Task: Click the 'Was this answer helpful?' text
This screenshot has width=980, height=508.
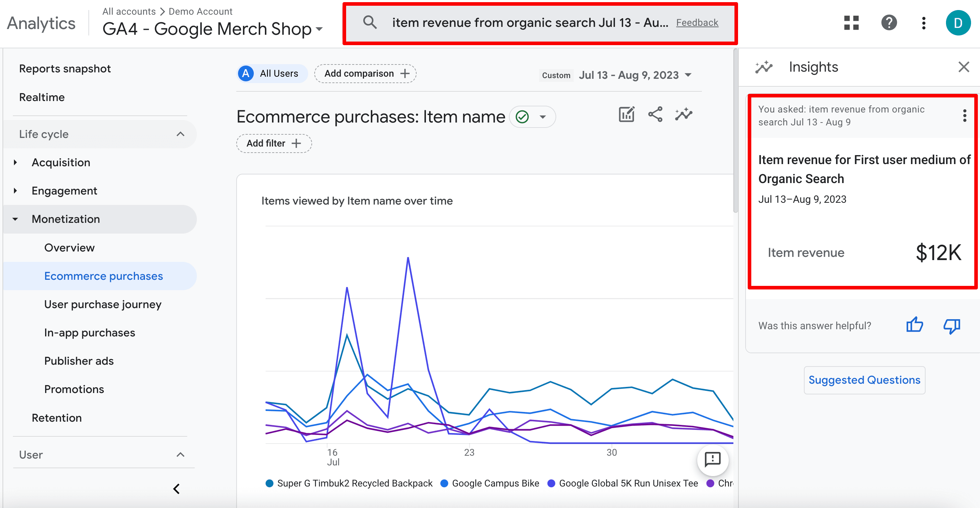Action: coord(815,326)
